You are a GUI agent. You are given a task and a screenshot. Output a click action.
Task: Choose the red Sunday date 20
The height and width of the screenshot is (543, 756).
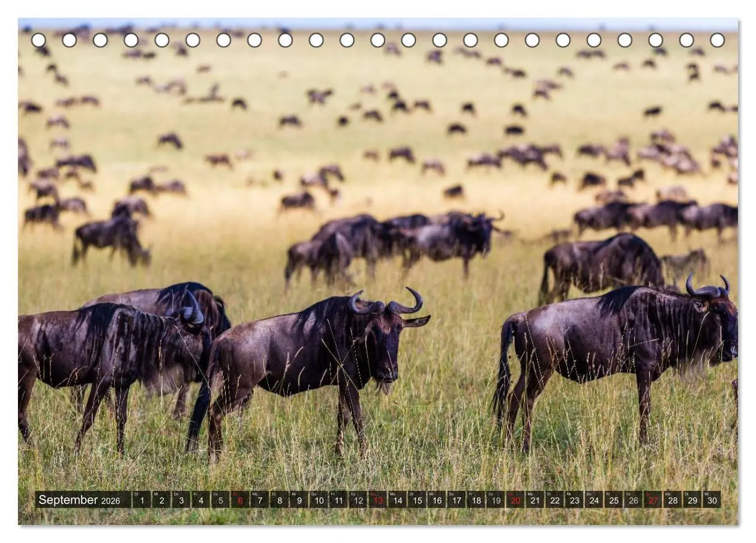515,500
